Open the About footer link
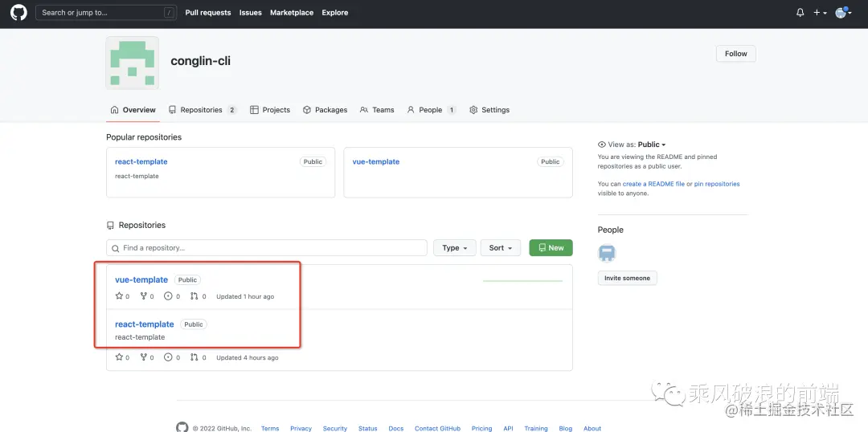 592,429
